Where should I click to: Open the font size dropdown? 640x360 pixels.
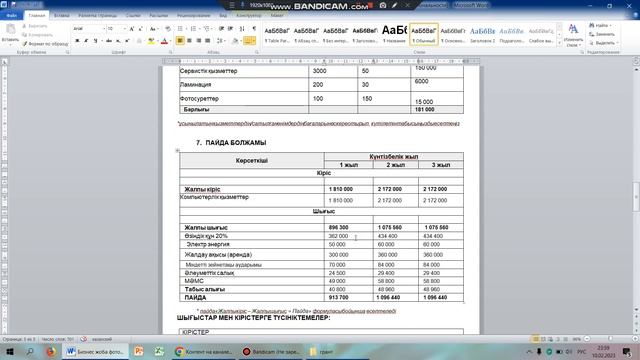tap(124, 29)
